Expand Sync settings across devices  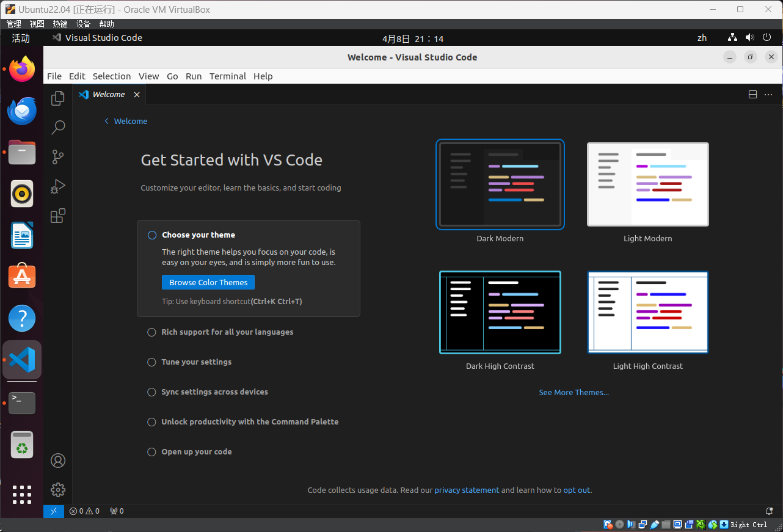coord(151,392)
